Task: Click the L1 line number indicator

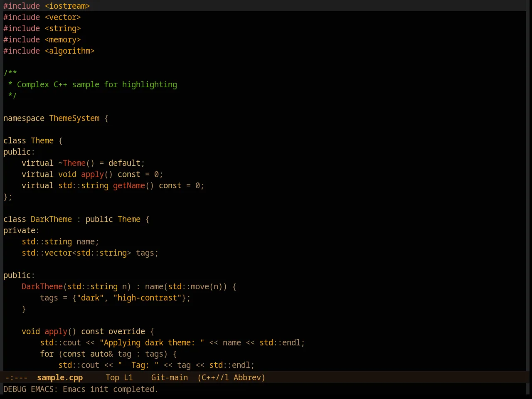Action: click(128, 377)
